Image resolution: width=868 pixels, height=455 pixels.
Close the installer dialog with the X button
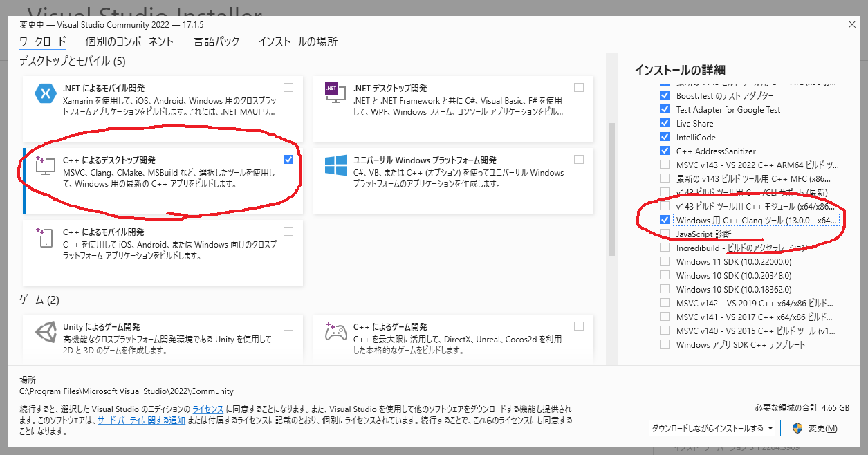(851, 24)
